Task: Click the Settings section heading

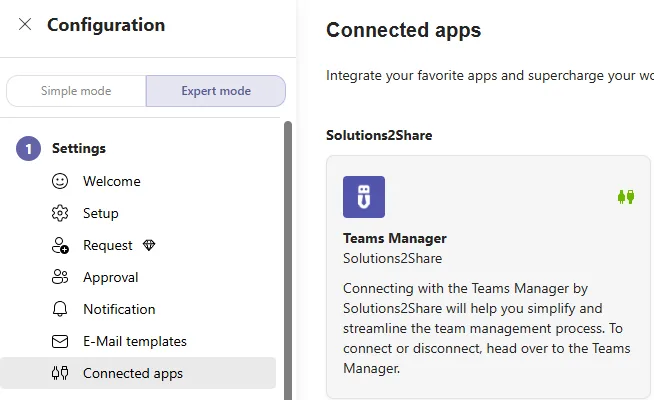Action: (79, 148)
